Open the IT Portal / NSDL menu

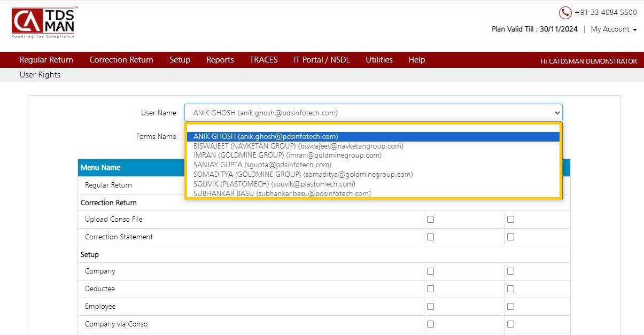pos(322,60)
